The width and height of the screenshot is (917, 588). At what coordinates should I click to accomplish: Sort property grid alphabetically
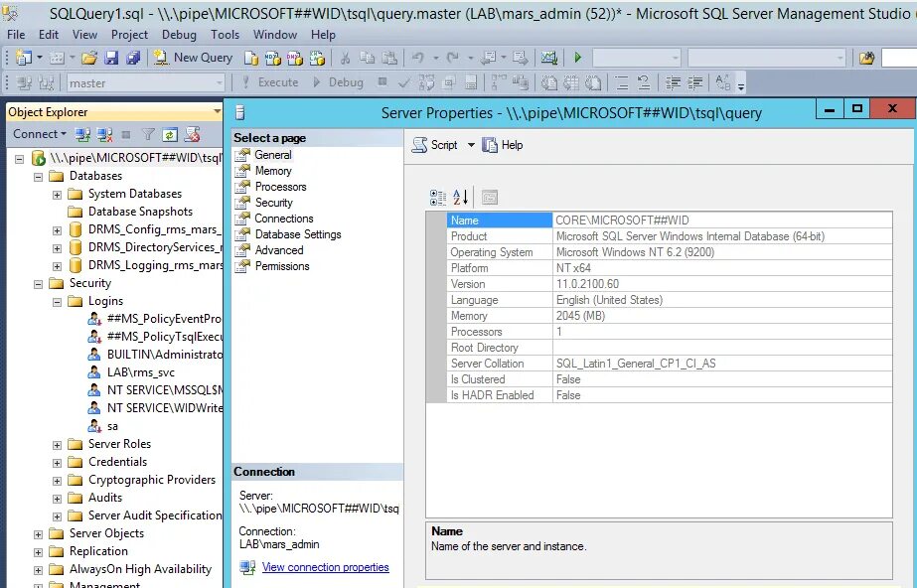tap(461, 198)
